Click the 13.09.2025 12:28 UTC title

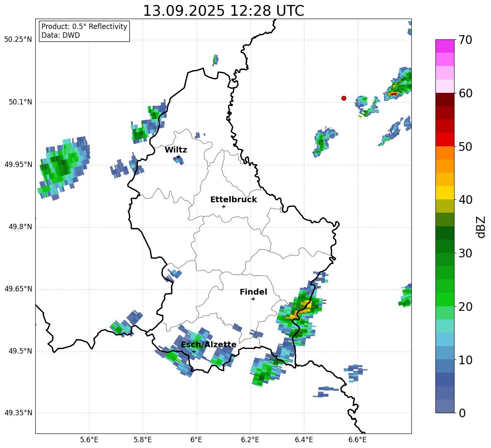point(224,11)
